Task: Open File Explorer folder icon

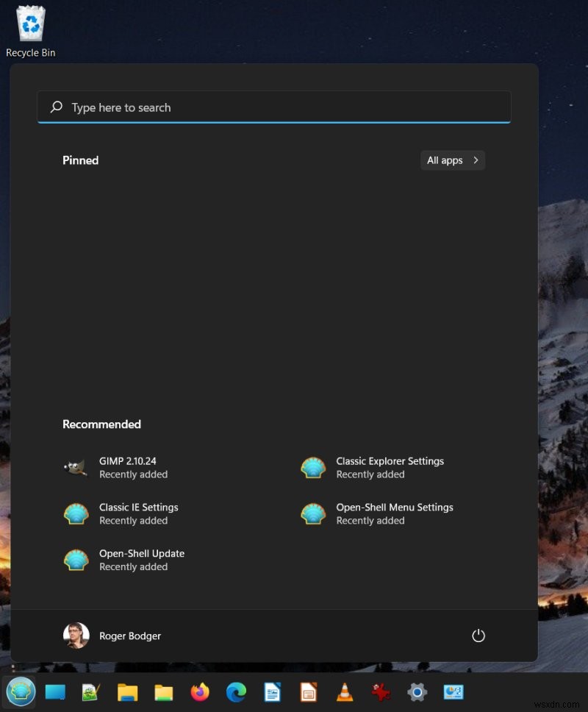Action: click(x=126, y=692)
